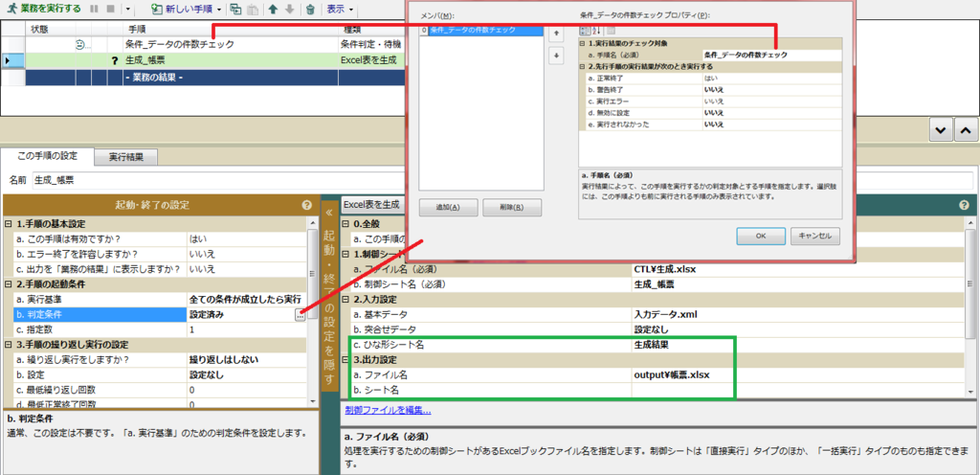Click the 手順 column header
This screenshot has height=475, width=980.
(x=138, y=29)
